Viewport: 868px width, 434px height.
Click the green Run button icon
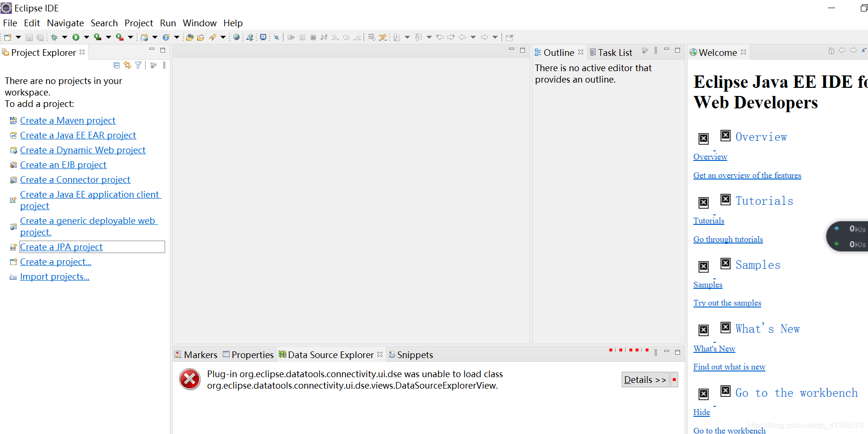[76, 37]
